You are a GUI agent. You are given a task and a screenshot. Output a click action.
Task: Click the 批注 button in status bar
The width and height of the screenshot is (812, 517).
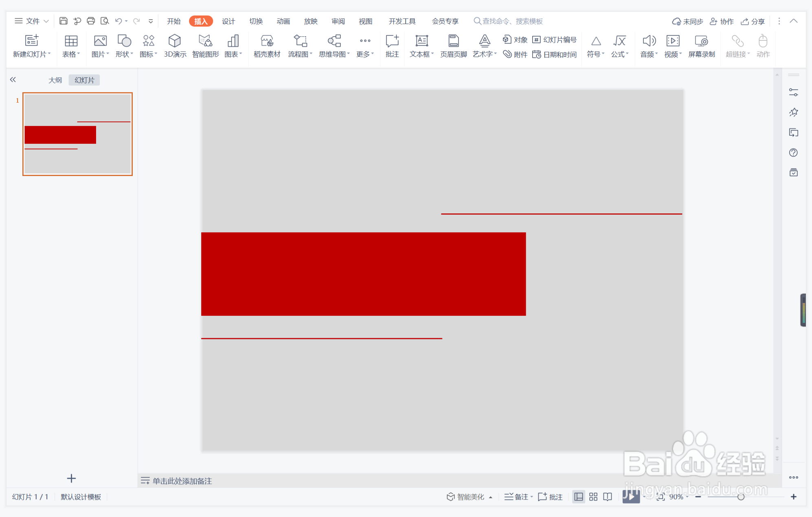pos(551,497)
